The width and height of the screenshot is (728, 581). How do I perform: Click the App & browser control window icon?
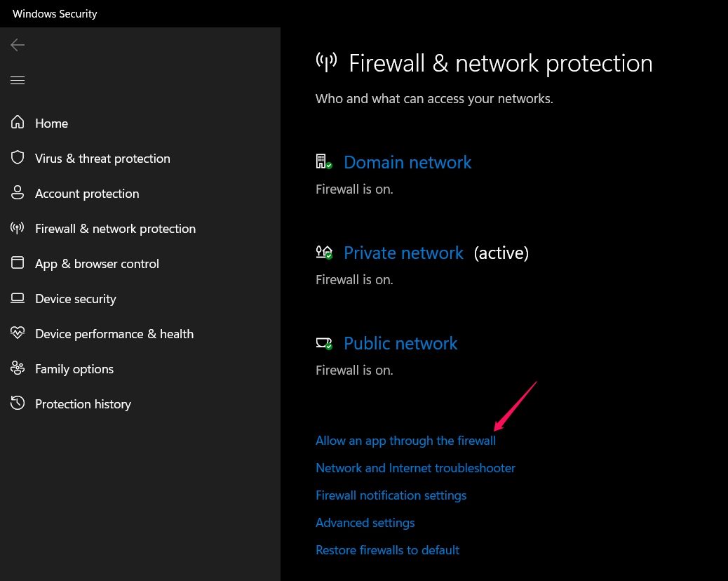18,263
